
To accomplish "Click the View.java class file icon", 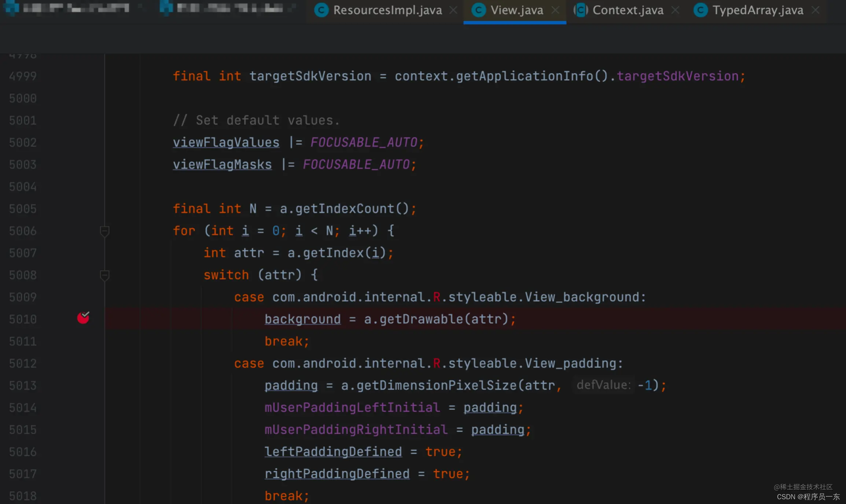I will click(x=478, y=10).
